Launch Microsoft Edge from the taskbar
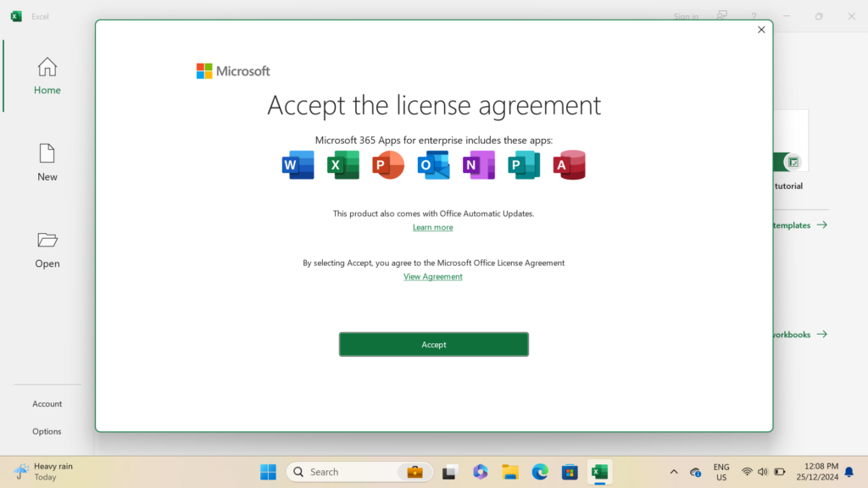868x488 pixels. click(540, 472)
